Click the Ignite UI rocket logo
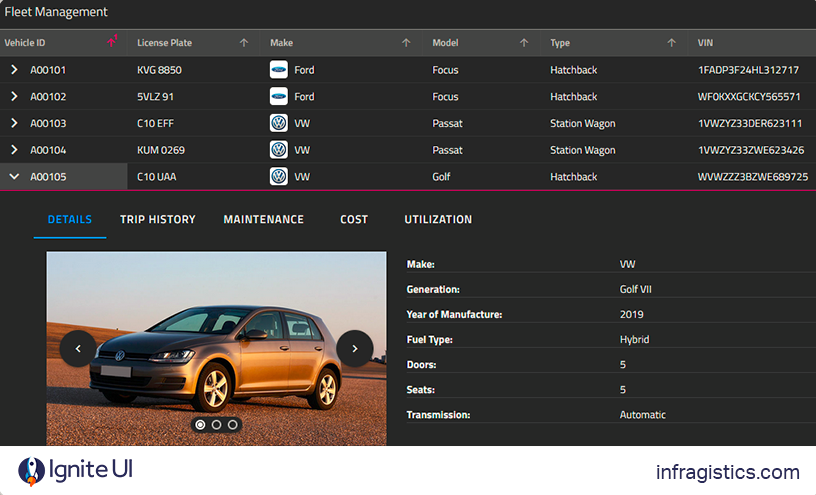The width and height of the screenshot is (816, 495). 31,471
